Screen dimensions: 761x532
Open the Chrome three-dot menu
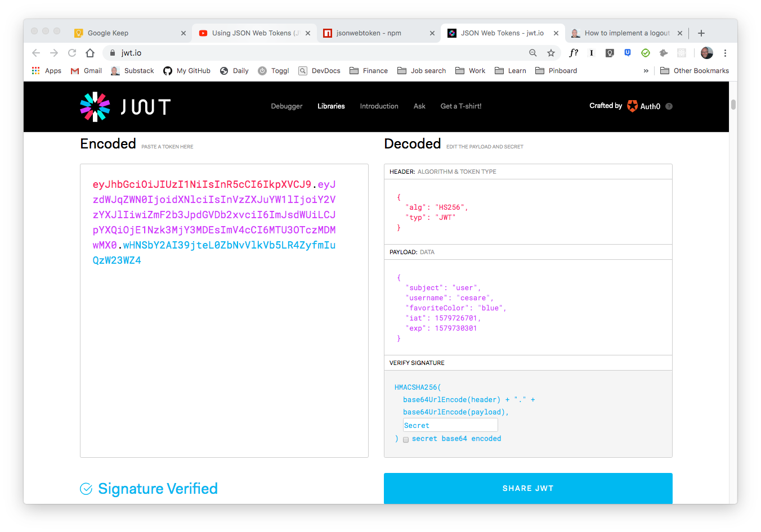point(725,53)
